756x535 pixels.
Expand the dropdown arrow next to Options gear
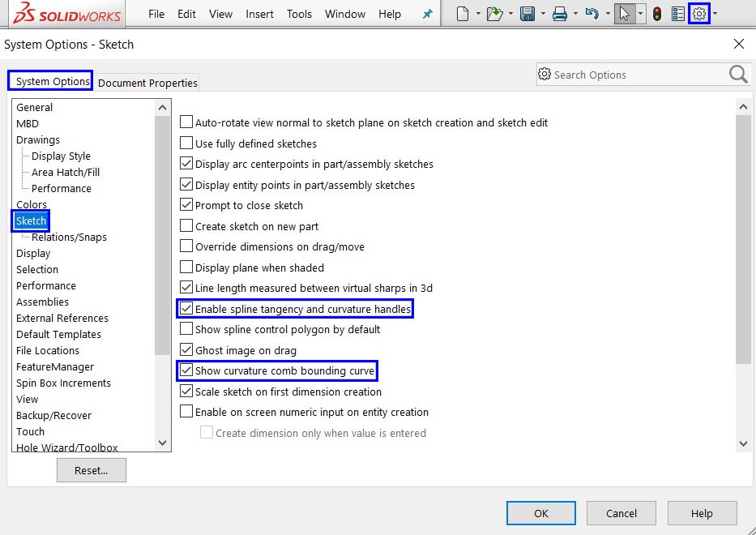[715, 14]
